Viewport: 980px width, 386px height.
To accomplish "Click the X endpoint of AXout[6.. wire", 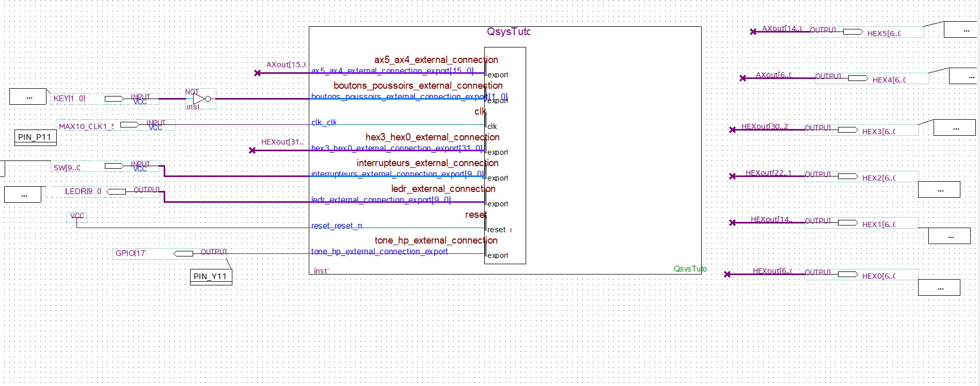I will (x=743, y=78).
